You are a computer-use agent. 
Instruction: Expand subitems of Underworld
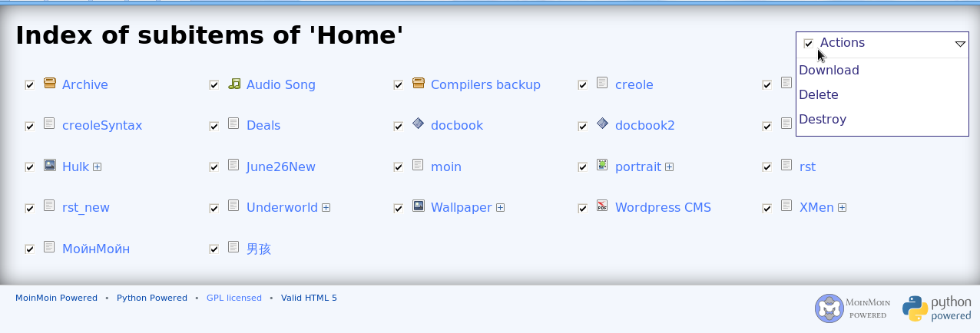coord(326,208)
